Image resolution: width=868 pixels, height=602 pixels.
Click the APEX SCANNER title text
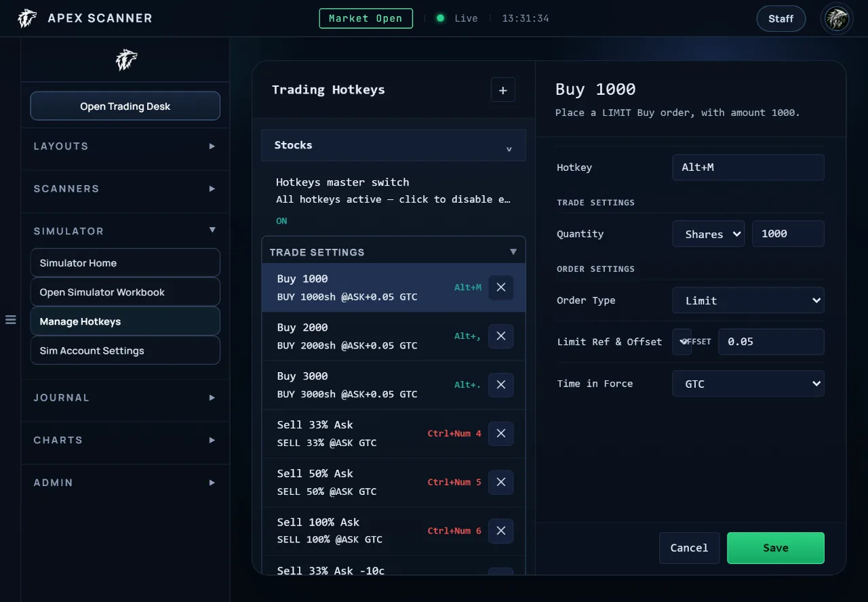tap(100, 18)
